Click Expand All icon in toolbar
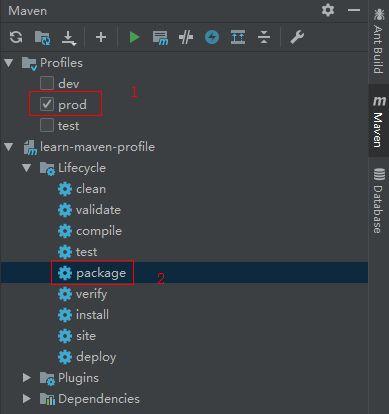This screenshot has width=389, height=414. point(238,37)
